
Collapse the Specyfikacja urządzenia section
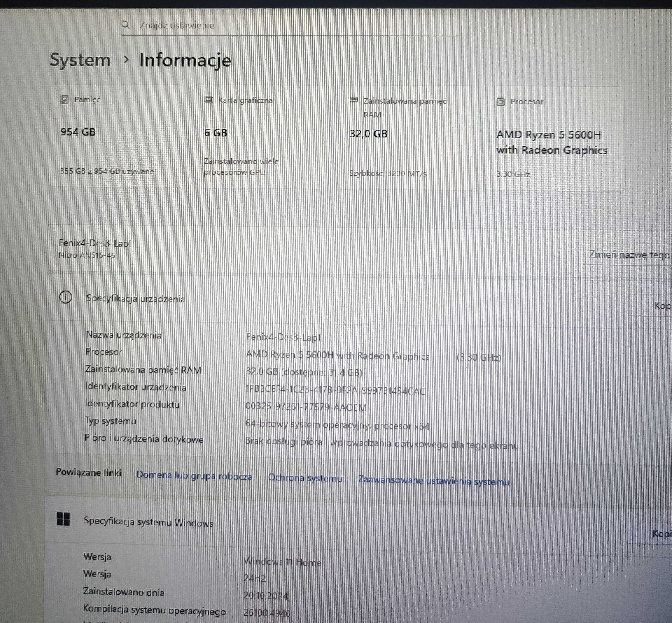point(359,299)
